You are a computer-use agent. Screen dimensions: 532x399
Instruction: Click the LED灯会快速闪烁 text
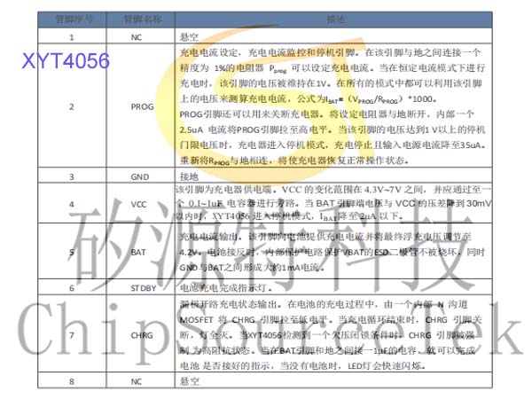point(386,365)
